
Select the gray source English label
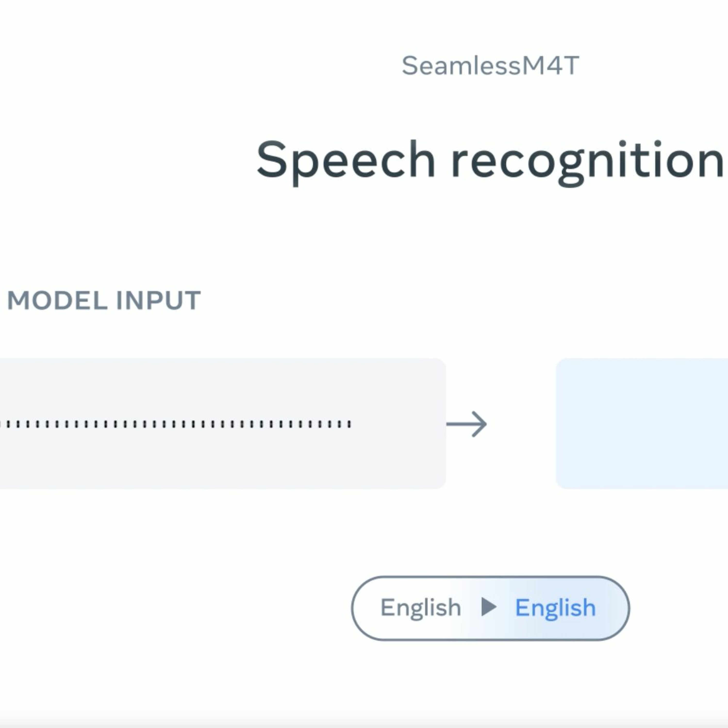pos(421,608)
